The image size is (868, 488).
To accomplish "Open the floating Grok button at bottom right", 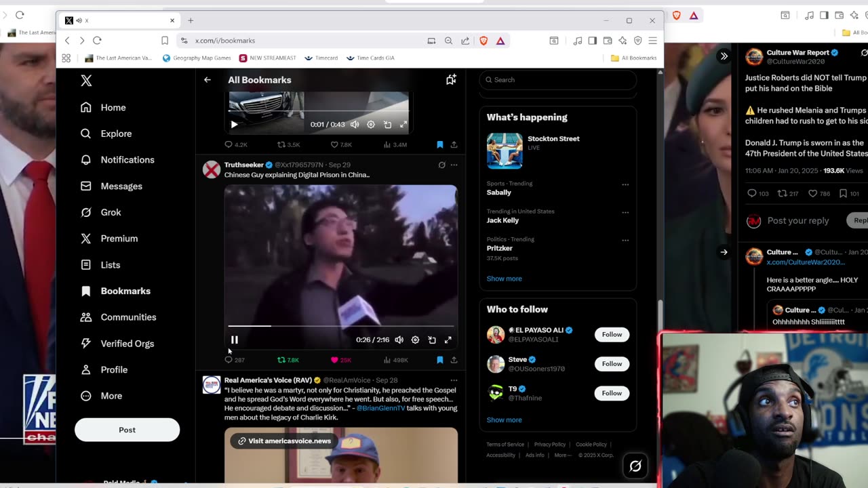I will (635, 466).
